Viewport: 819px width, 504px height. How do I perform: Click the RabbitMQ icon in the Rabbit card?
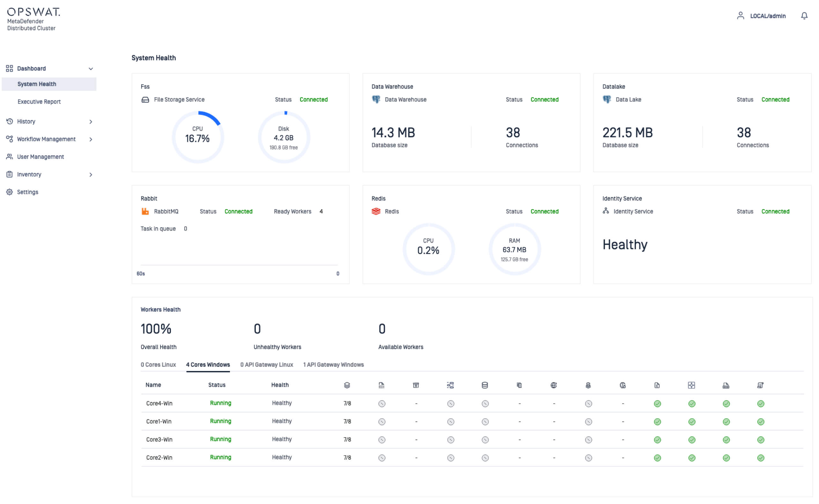[x=145, y=211]
